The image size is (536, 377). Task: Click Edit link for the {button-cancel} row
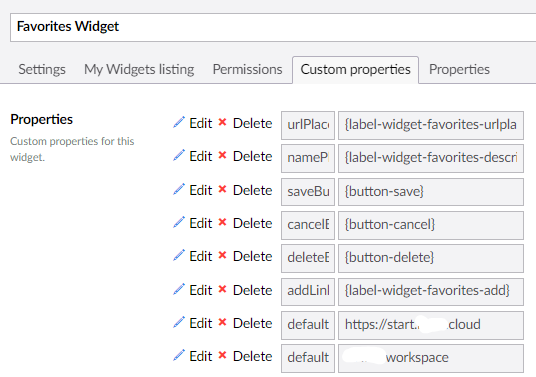[x=201, y=224]
